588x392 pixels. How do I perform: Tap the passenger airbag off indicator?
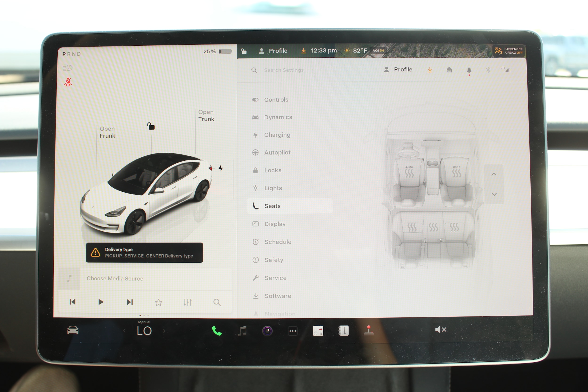[509, 51]
